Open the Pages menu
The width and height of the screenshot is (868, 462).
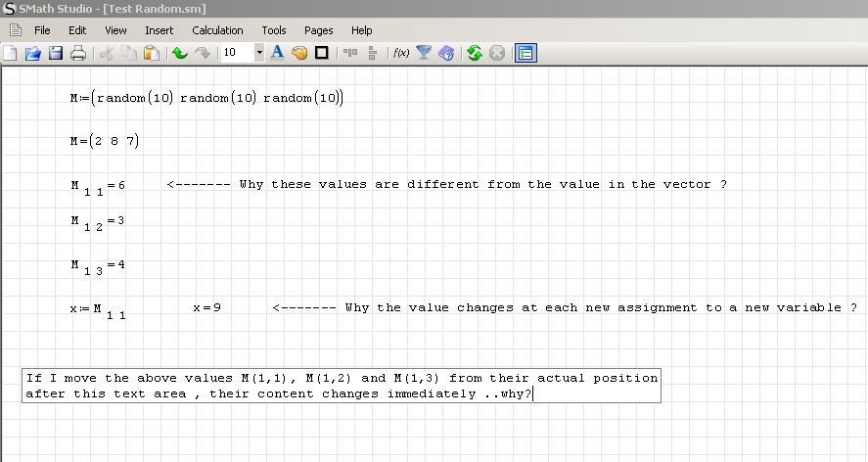(319, 30)
